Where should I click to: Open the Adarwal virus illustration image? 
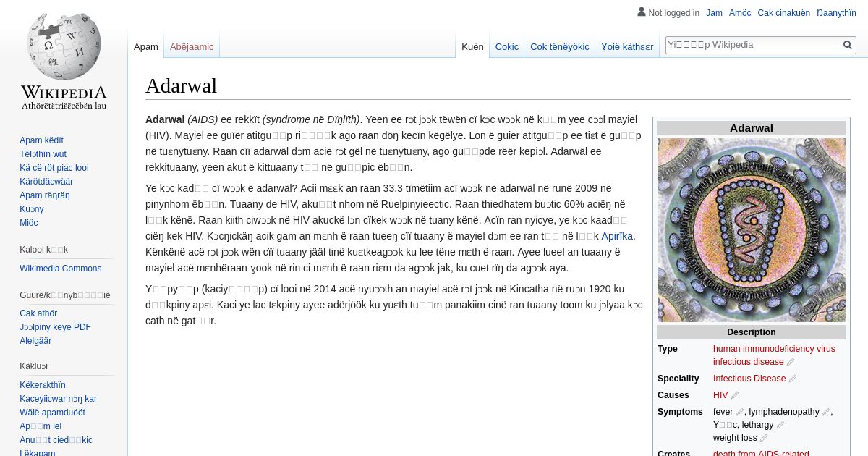click(752, 230)
